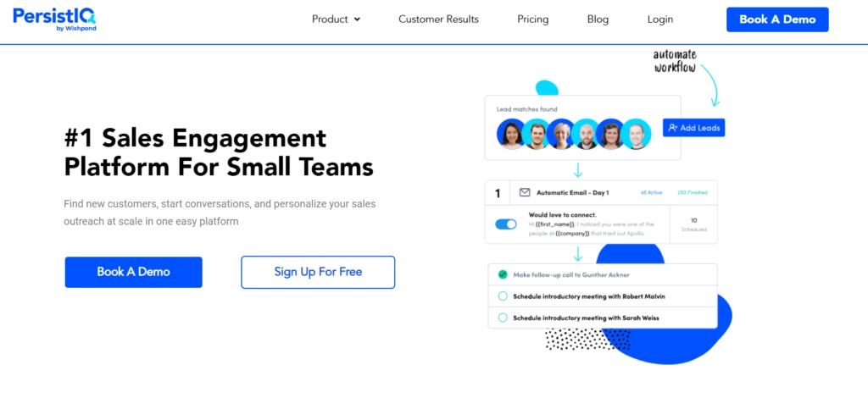
Task: Select the first lead avatar photo
Action: (x=511, y=134)
